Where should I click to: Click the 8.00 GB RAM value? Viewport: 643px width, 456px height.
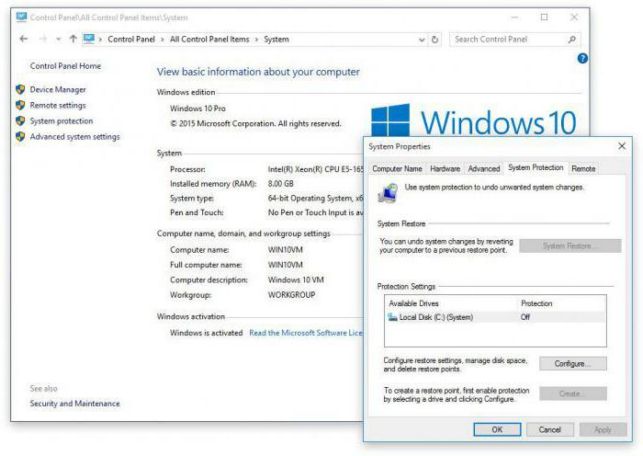click(x=280, y=184)
